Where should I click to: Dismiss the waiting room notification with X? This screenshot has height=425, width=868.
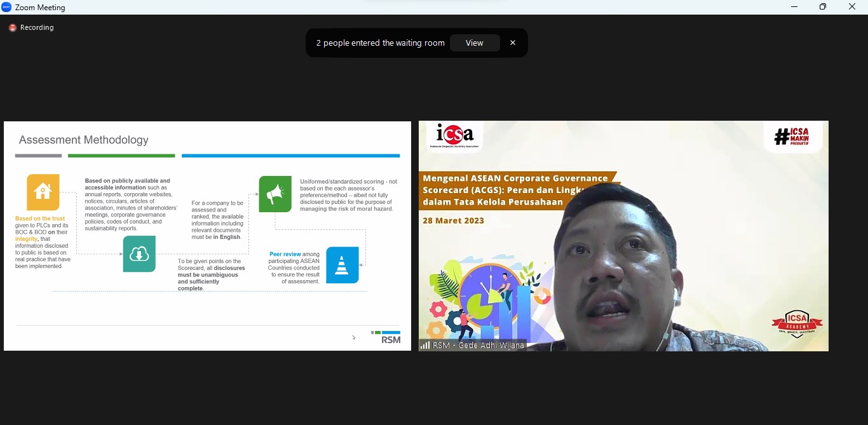[513, 43]
